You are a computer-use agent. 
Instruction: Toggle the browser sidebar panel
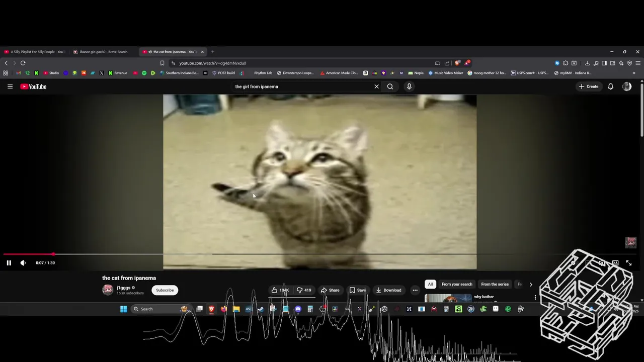[x=604, y=63]
